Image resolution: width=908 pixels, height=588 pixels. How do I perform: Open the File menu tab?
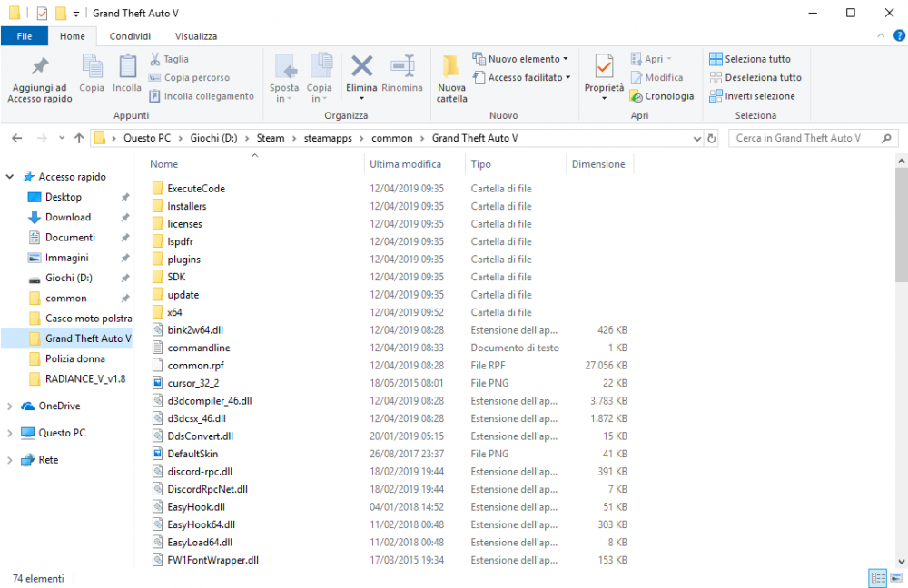[25, 36]
